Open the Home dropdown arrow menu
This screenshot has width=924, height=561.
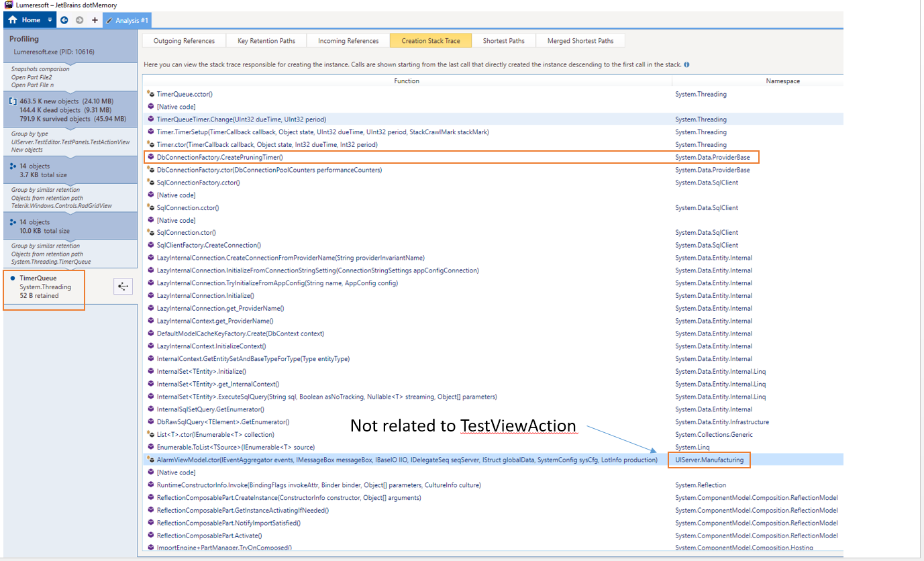pos(50,20)
